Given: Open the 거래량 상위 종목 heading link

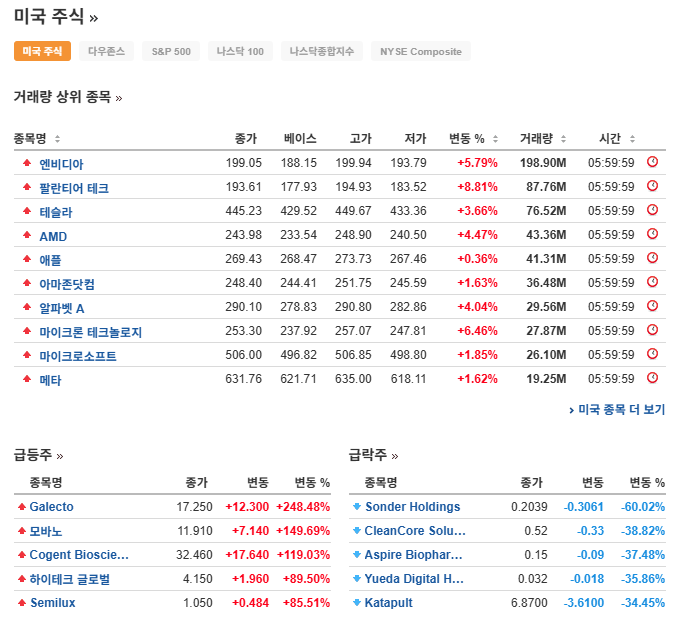Looking at the screenshot, I should [x=68, y=97].
